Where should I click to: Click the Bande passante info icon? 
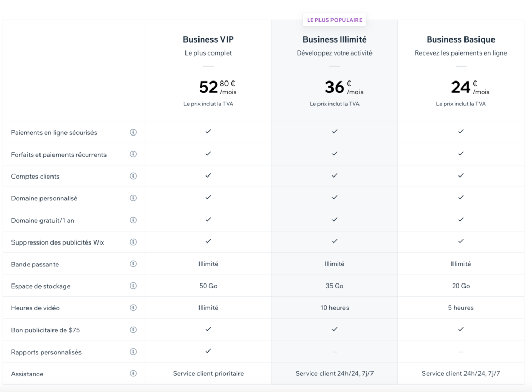[x=133, y=264]
